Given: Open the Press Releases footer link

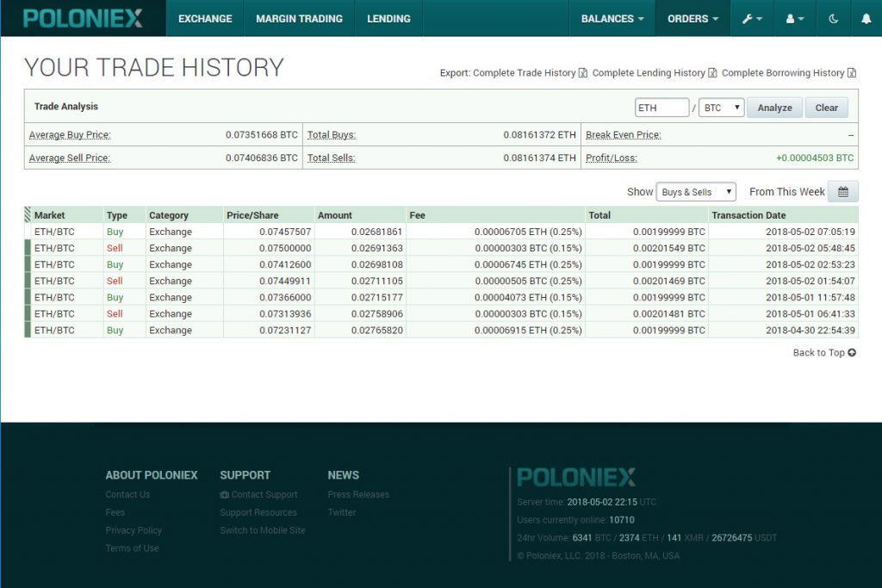Looking at the screenshot, I should (x=358, y=495).
